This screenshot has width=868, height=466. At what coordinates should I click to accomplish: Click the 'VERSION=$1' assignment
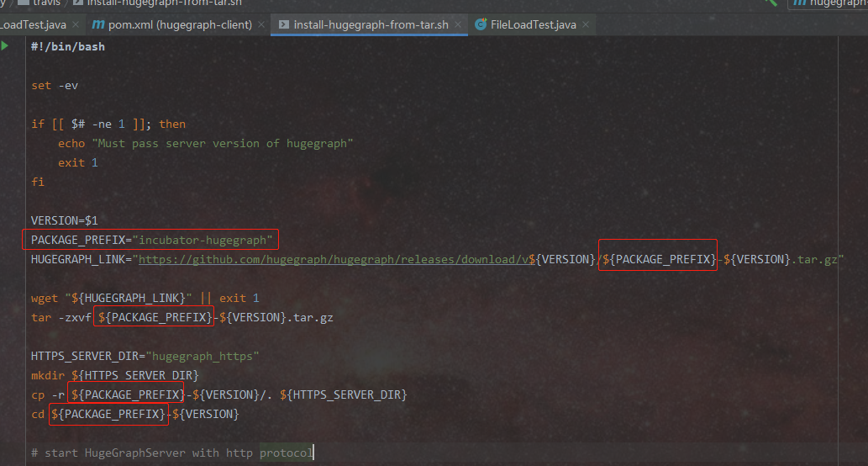coord(64,220)
